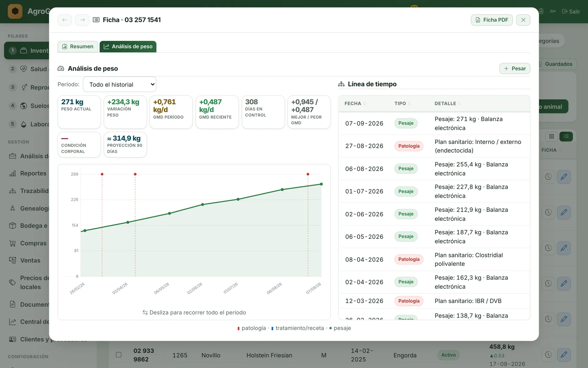Open the history clock icon for row 02 933 9862

pos(548,355)
